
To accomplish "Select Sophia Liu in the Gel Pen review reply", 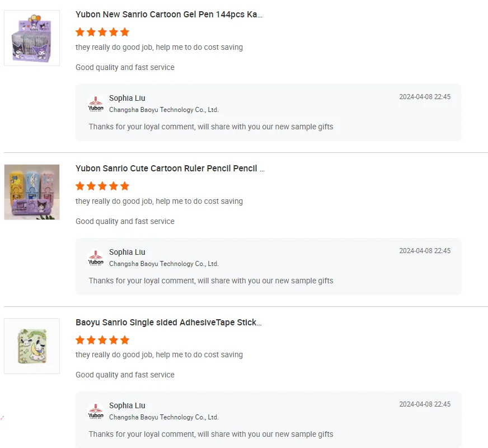I will tap(127, 99).
